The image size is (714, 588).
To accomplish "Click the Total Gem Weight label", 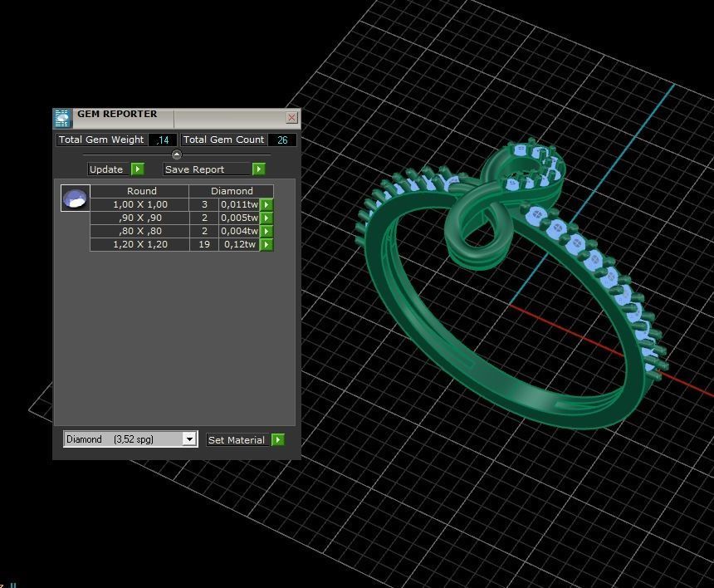I will (101, 140).
